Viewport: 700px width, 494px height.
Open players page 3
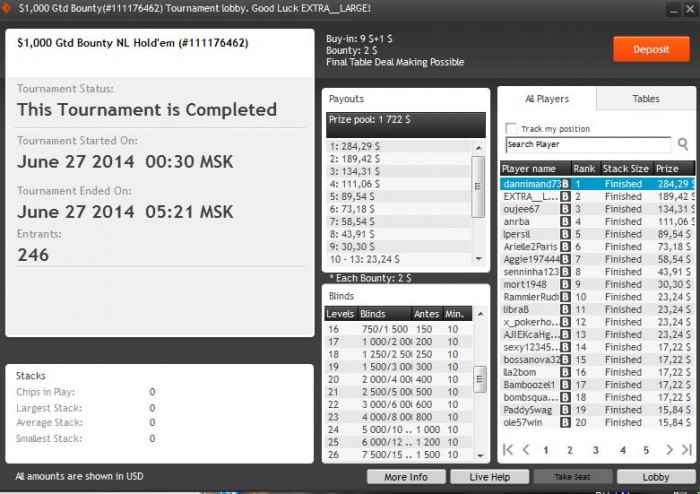pos(596,450)
